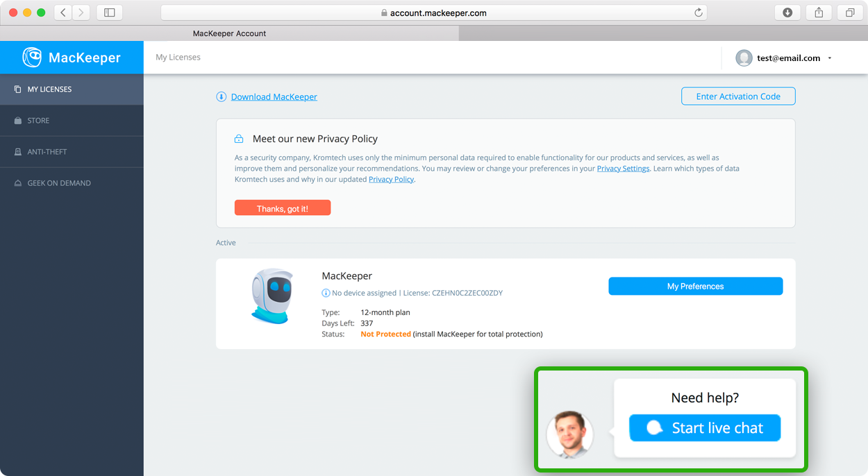This screenshot has height=476, width=868.
Task: Click Enter Activation Code button
Action: pyautogui.click(x=738, y=96)
